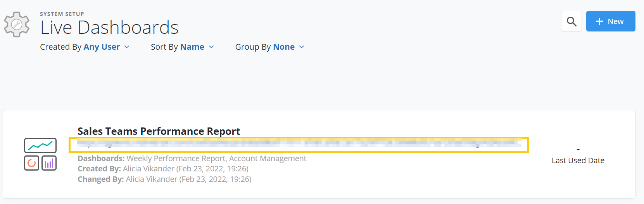Click the Changed By Alicia Vikander line
Viewport: 644px width, 204px height.
click(x=165, y=179)
